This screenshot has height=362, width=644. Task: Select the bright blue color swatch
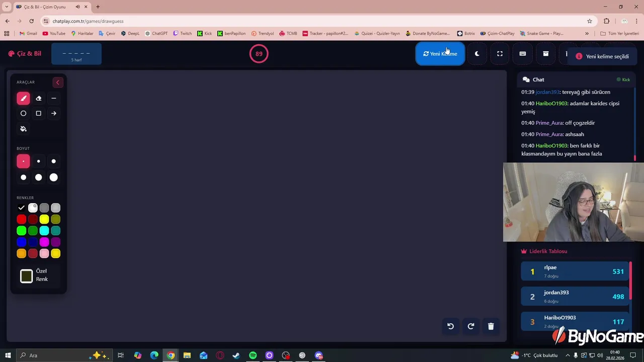click(x=21, y=242)
